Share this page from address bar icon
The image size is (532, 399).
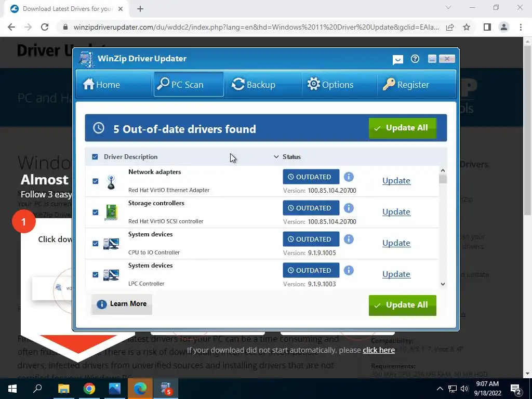[450, 27]
